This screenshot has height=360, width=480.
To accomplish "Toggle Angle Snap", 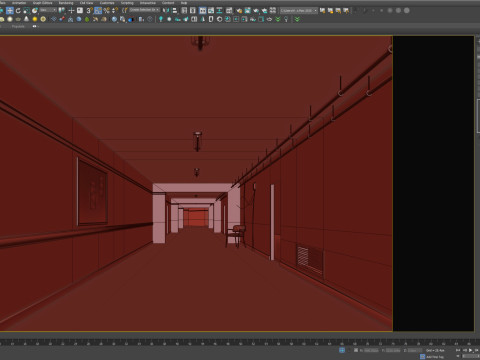I will [x=98, y=11].
